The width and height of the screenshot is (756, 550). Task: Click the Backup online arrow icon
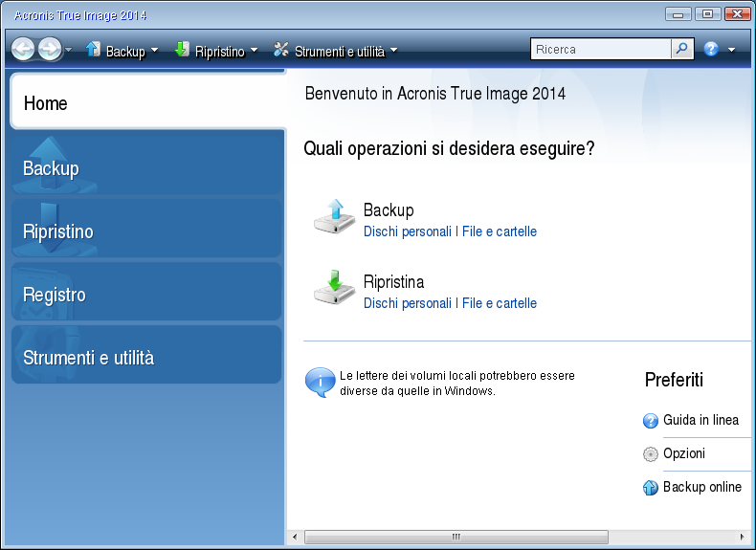(x=651, y=488)
